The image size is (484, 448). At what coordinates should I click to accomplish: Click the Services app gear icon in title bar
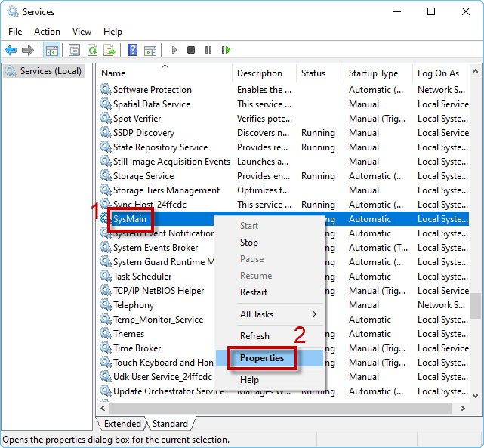click(x=13, y=11)
